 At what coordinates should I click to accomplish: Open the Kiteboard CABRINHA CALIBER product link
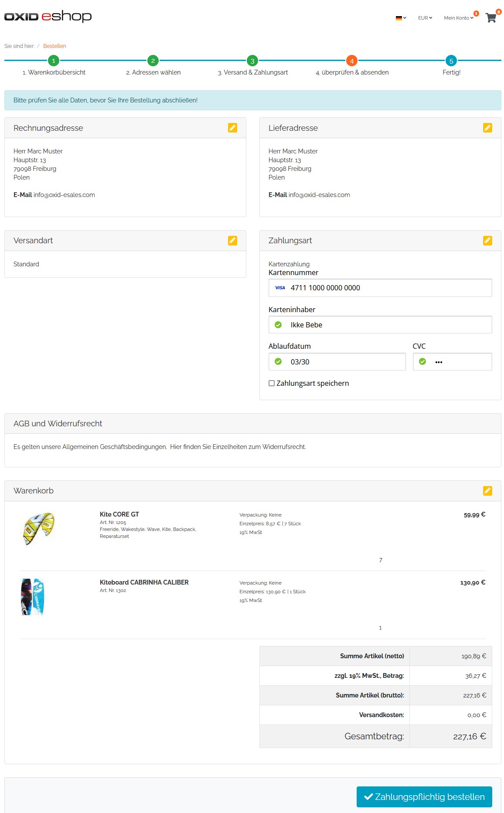(144, 582)
